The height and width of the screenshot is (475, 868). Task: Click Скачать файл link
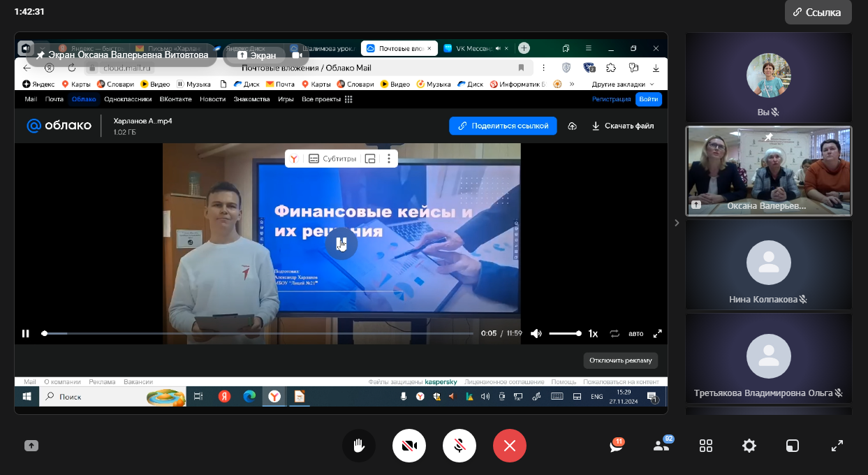click(623, 126)
